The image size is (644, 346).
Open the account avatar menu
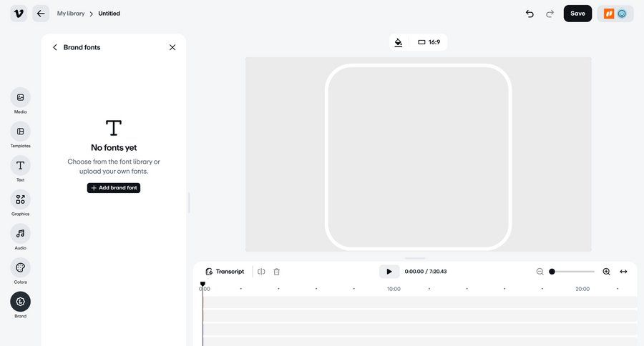click(615, 14)
